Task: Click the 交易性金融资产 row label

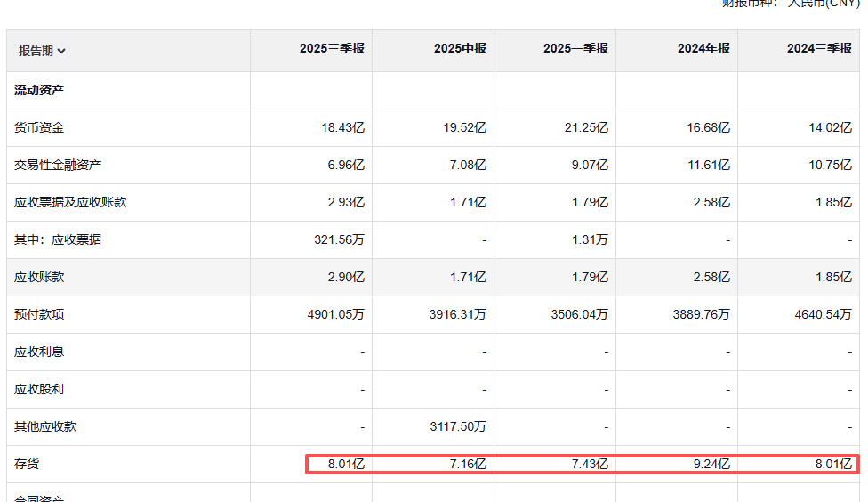Action: [x=58, y=165]
